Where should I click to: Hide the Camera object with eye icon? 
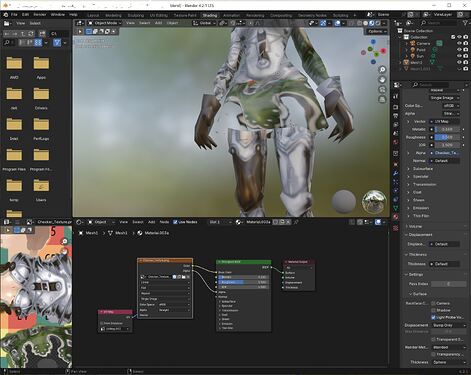[459, 43]
